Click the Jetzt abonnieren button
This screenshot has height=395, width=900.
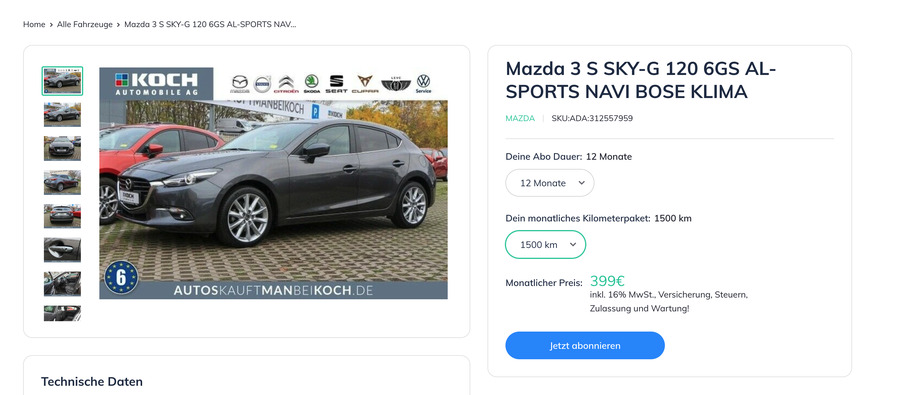click(584, 346)
